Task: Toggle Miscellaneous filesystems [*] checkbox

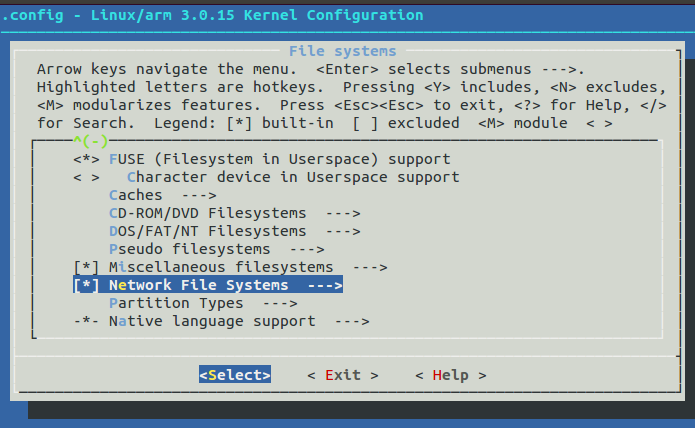Action: pyautogui.click(x=86, y=267)
